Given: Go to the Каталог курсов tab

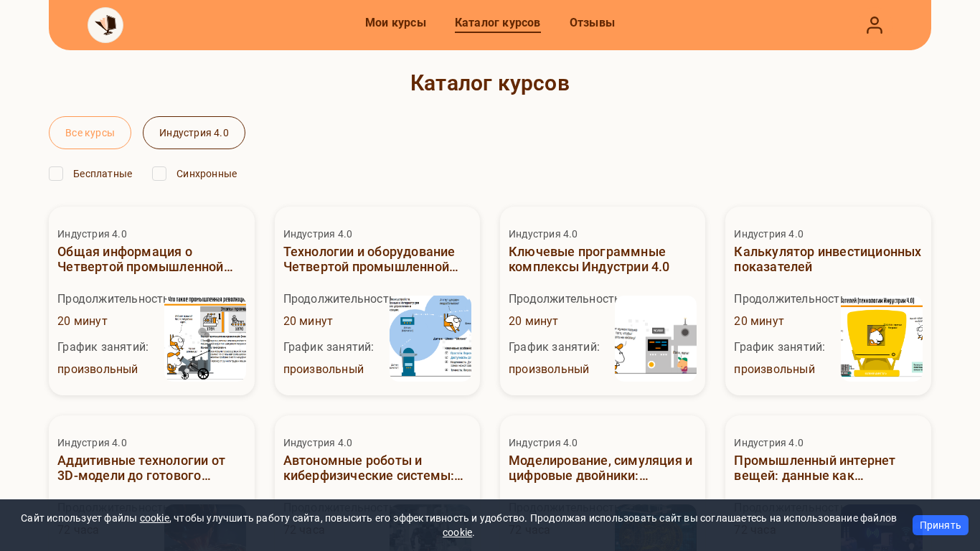Looking at the screenshot, I should pyautogui.click(x=497, y=23).
